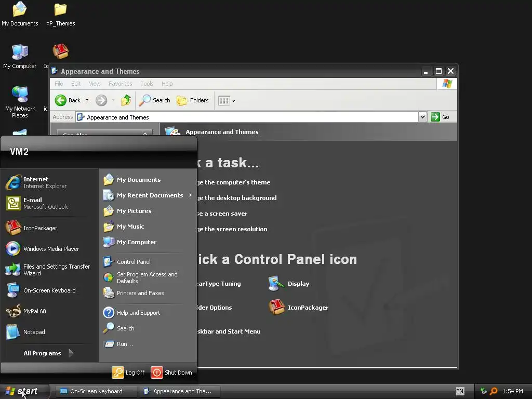Collapse the See Also side panel
This screenshot has width=532, height=399.
tap(145, 134)
